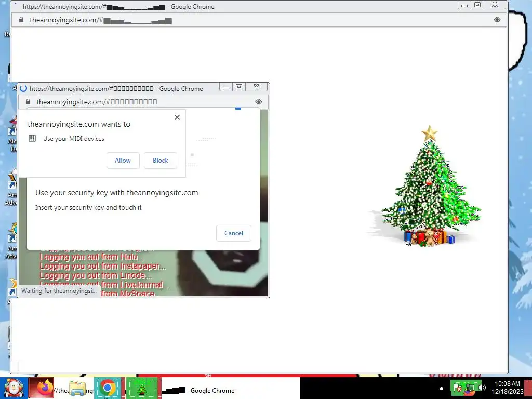Click the MIDI devices piano icon

click(32, 138)
